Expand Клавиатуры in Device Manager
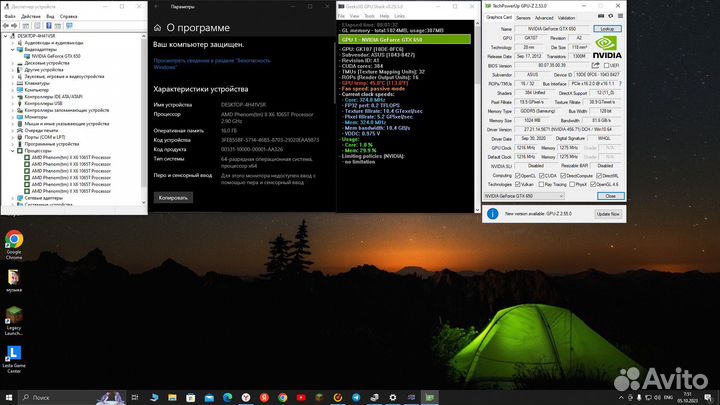The width and height of the screenshot is (720, 405). (13, 83)
